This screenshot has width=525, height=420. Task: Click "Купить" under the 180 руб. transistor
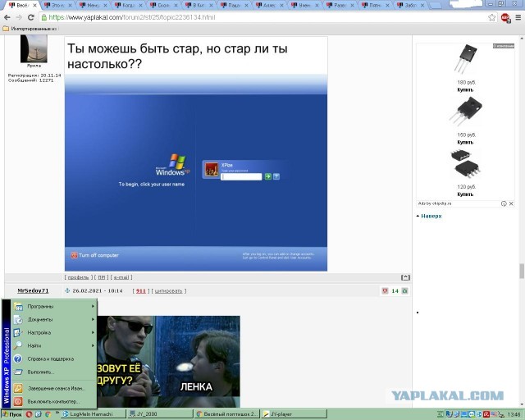[x=465, y=89]
